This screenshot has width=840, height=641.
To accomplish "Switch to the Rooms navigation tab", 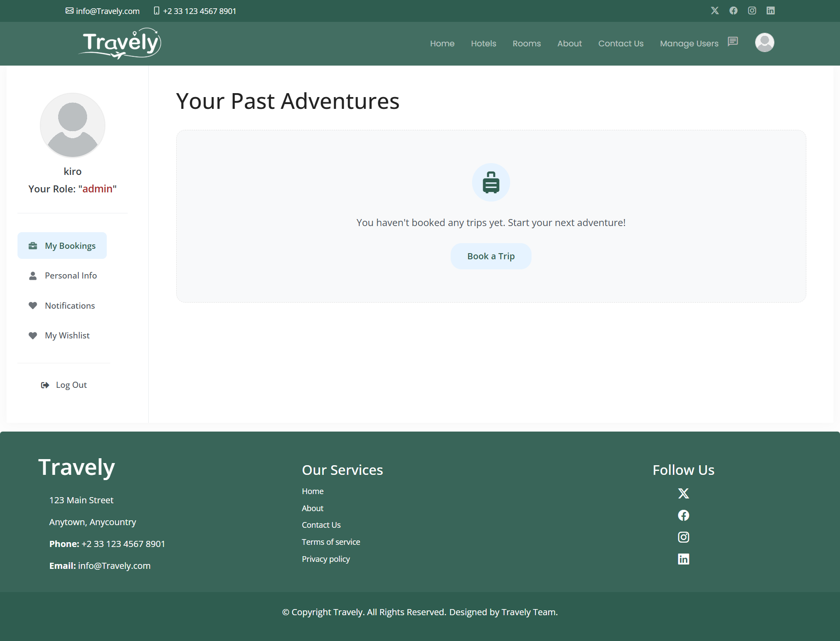I will (x=526, y=43).
